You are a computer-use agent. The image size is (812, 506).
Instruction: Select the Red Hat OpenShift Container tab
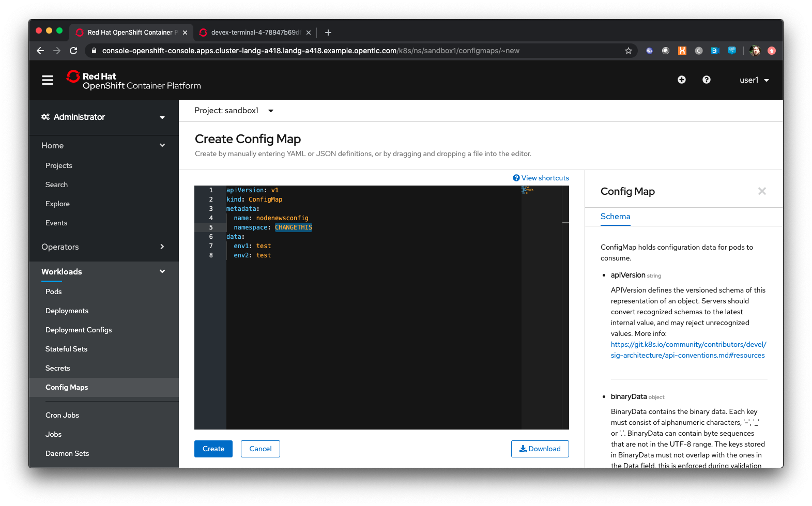[x=131, y=33]
